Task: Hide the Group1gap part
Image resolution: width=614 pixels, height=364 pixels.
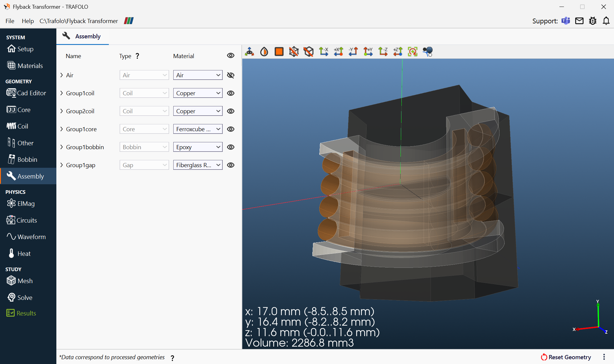Action: (231, 165)
